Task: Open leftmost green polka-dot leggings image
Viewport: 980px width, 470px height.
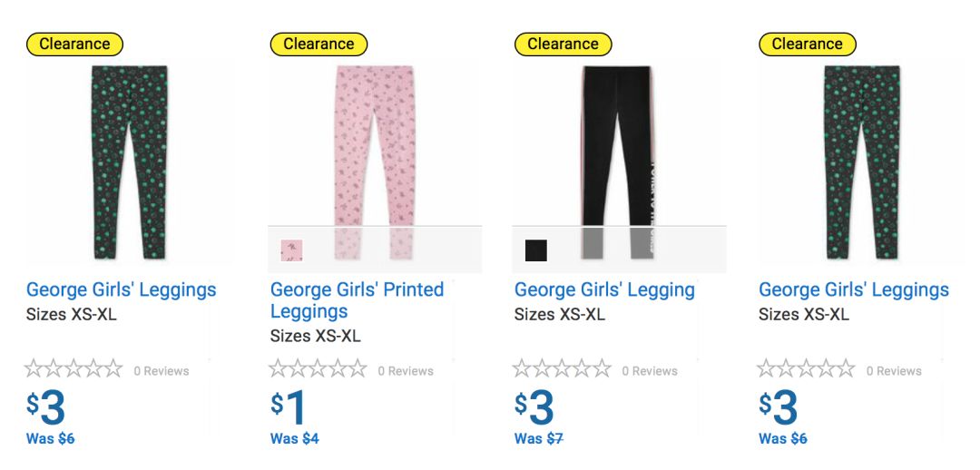Action: pyautogui.click(x=129, y=162)
